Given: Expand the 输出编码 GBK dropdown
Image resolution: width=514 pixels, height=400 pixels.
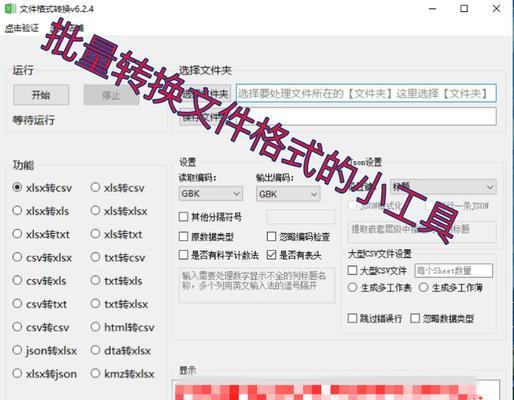Looking at the screenshot, I should click(288, 194).
